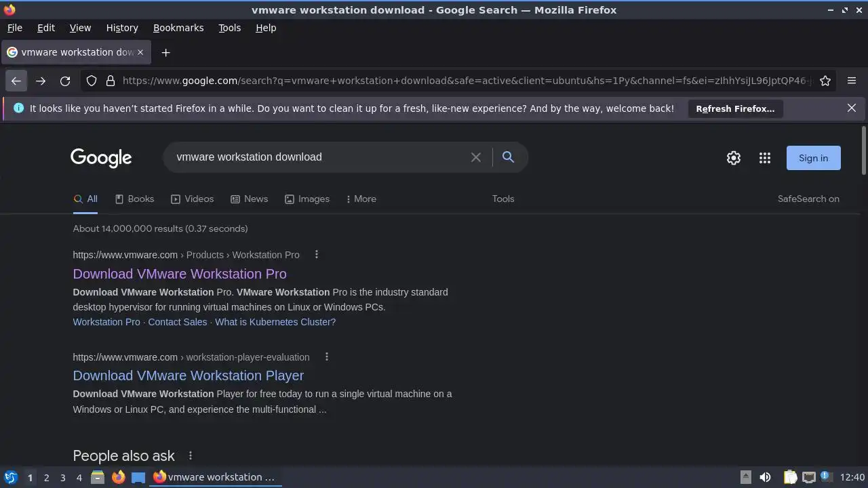Open the 'Download VMware Workstation Player' result
This screenshot has width=868, height=488.
click(x=189, y=375)
